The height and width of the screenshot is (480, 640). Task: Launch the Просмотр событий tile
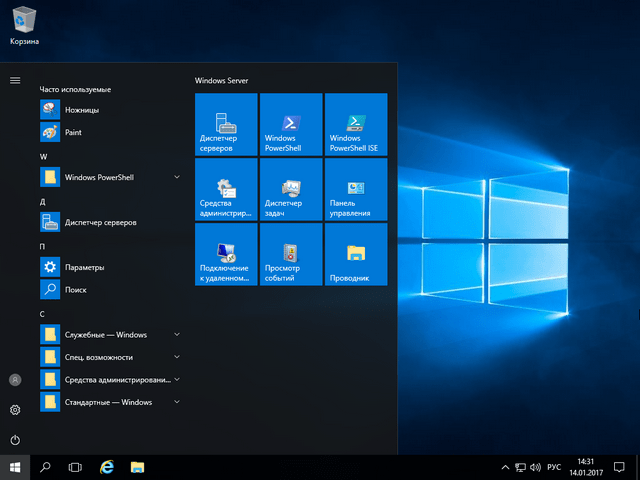[x=290, y=254]
